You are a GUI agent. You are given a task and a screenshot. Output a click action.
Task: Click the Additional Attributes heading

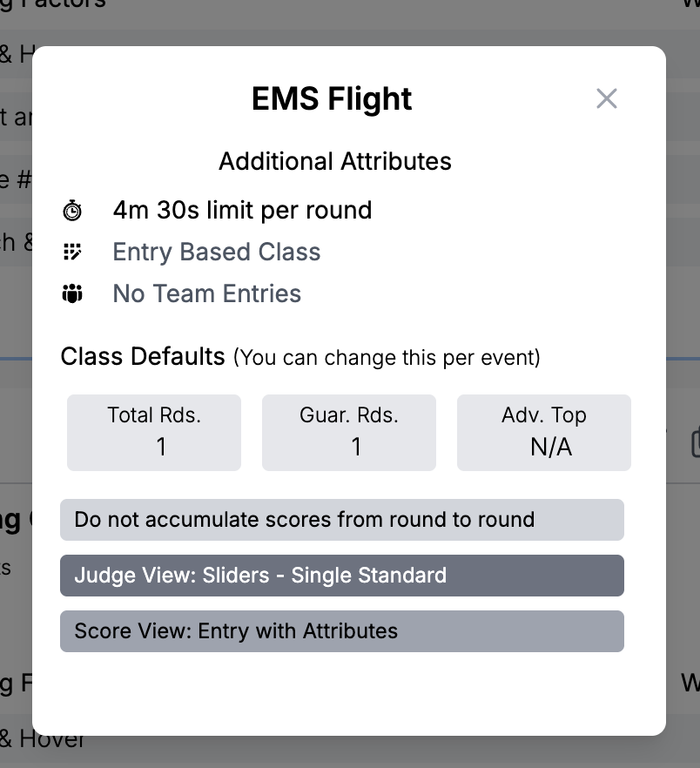pyautogui.click(x=335, y=162)
